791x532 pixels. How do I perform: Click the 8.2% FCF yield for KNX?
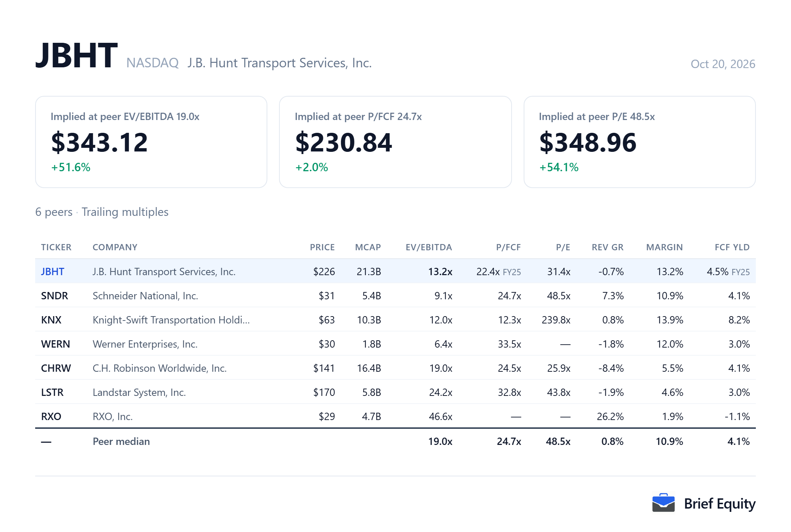tap(739, 320)
